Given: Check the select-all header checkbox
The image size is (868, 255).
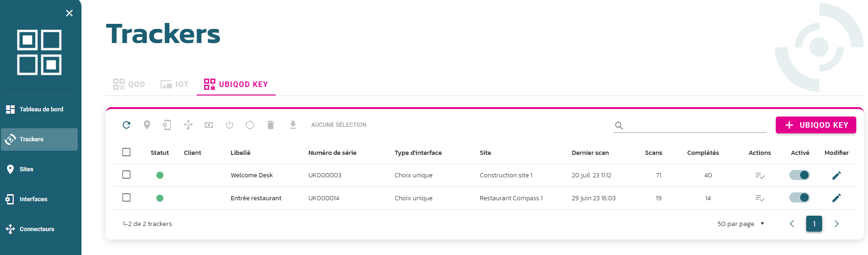Looking at the screenshot, I should point(126,152).
